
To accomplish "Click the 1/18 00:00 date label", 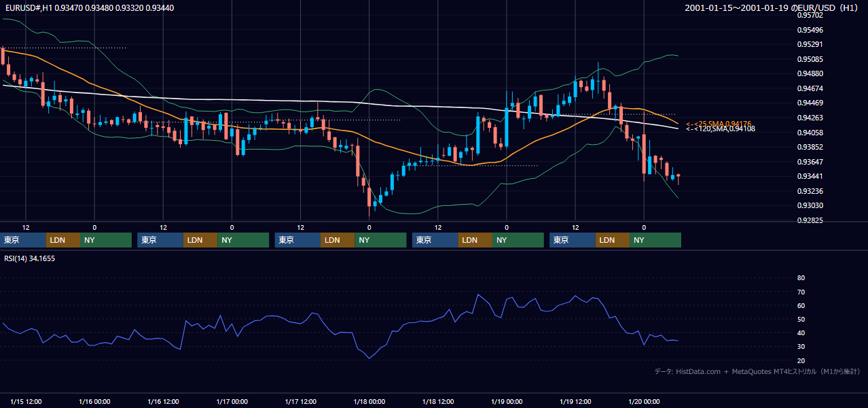I will click(369, 402).
